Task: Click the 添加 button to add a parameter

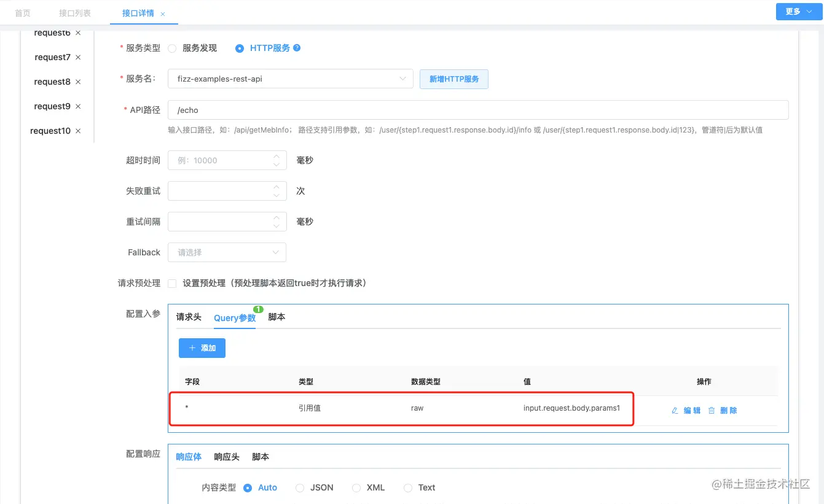Action: 202,348
